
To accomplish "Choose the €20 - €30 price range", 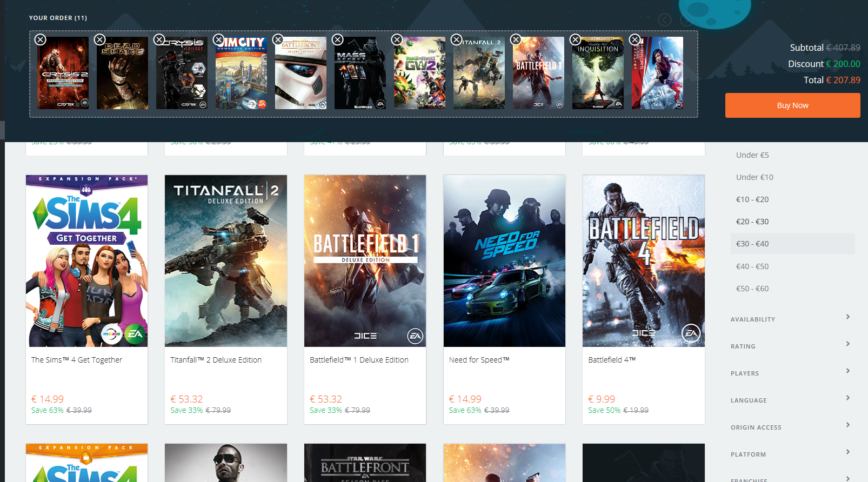I will pos(752,222).
